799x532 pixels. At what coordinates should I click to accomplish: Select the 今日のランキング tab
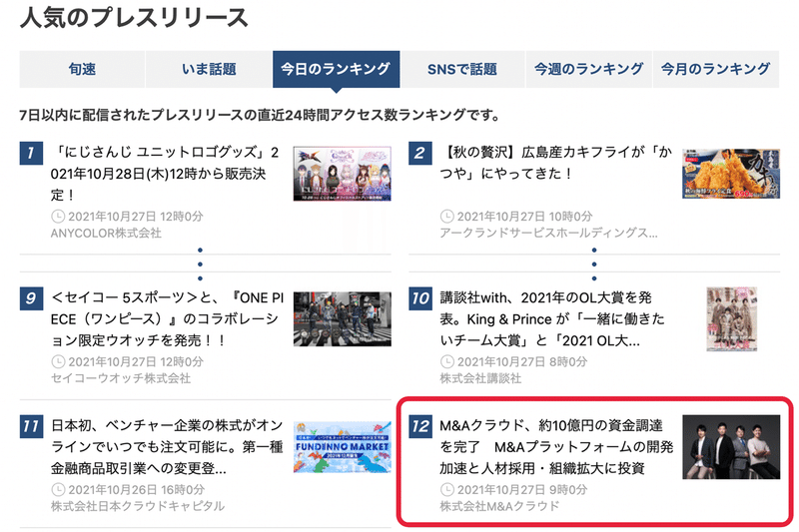click(336, 69)
